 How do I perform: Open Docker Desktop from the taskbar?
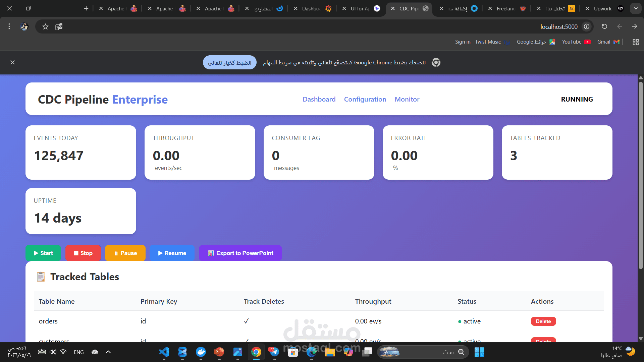tap(201, 352)
